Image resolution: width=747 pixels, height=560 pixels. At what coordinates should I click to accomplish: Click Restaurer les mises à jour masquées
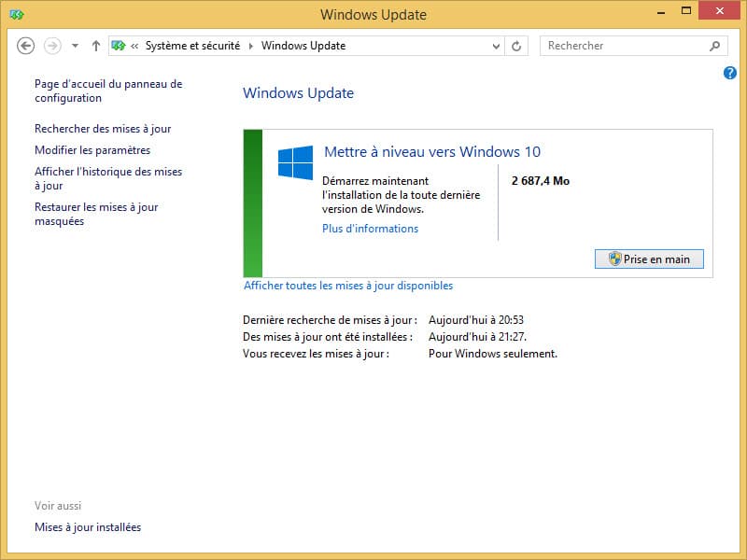pos(96,214)
